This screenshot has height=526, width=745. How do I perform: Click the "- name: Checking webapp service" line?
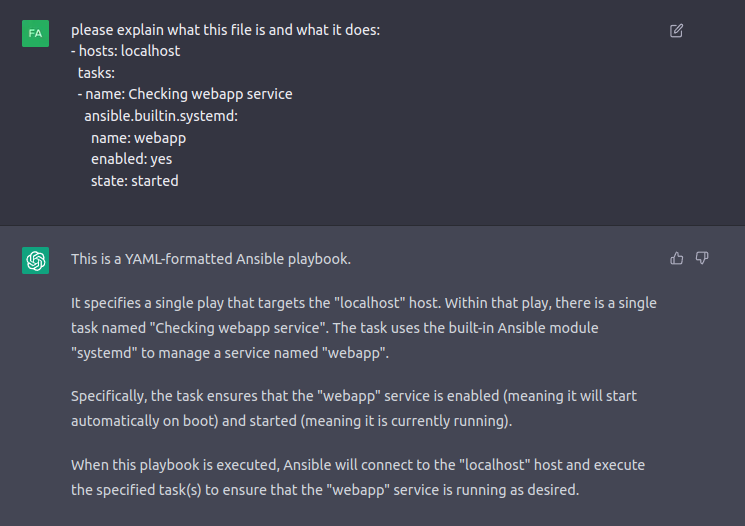(x=184, y=94)
